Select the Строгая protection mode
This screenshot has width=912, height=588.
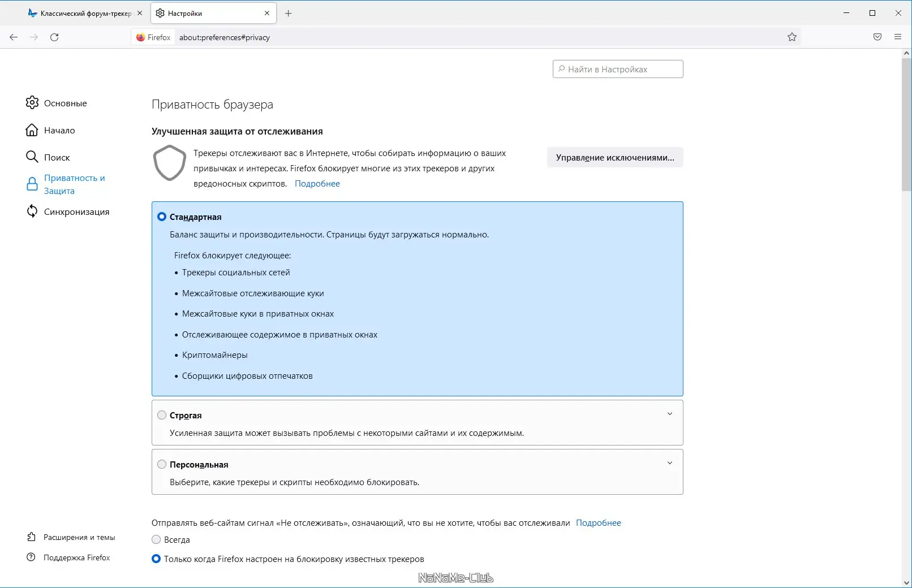pos(162,414)
